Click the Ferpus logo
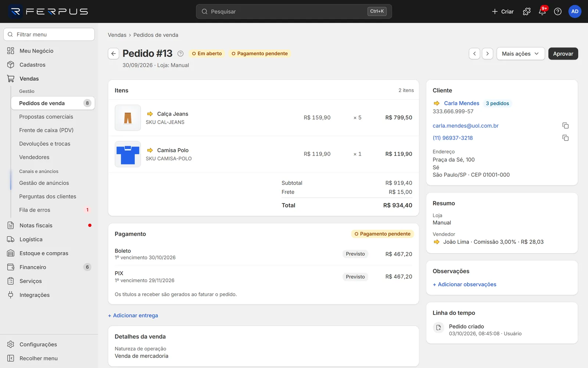Image resolution: width=588 pixels, height=368 pixels. [x=49, y=11]
